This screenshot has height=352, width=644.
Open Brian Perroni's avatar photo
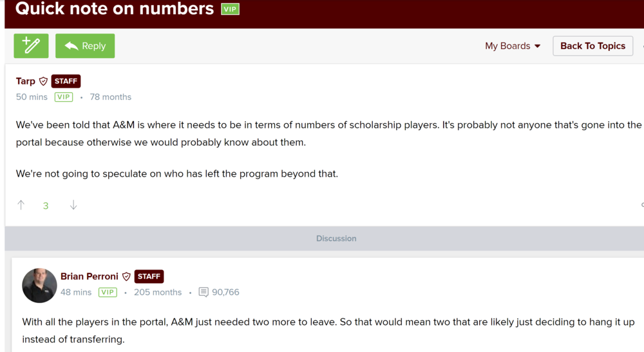[x=39, y=285]
